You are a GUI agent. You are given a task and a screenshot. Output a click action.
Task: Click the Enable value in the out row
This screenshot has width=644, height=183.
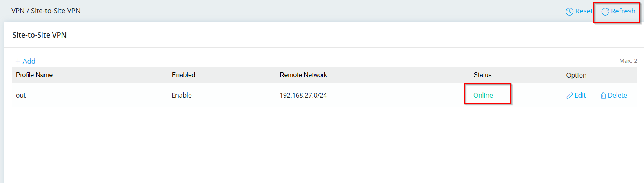[182, 95]
